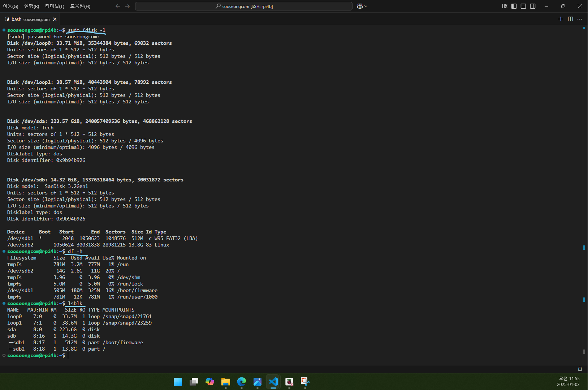588x390 pixels.
Task: Open the Copilot taskbar app
Action: tap(210, 382)
